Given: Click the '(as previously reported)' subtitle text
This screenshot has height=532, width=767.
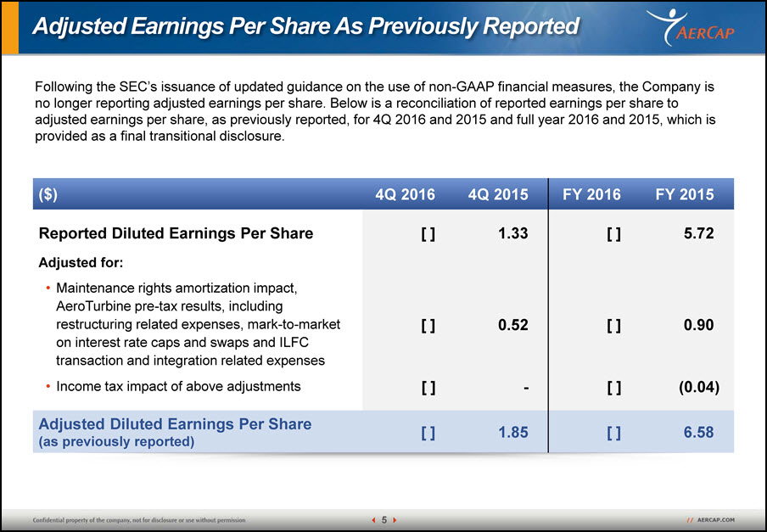Looking at the screenshot, I should (x=116, y=441).
